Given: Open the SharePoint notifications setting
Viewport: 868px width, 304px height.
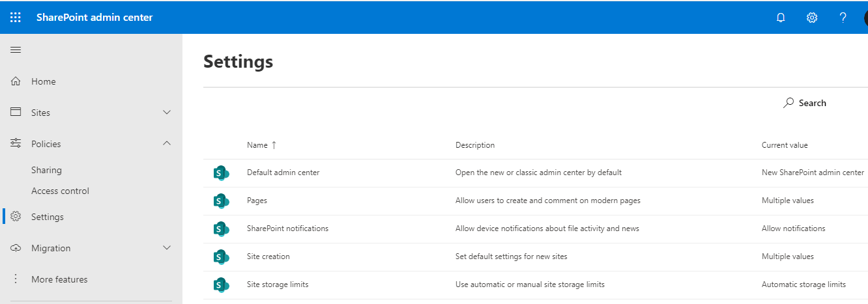Looking at the screenshot, I should tap(287, 228).
